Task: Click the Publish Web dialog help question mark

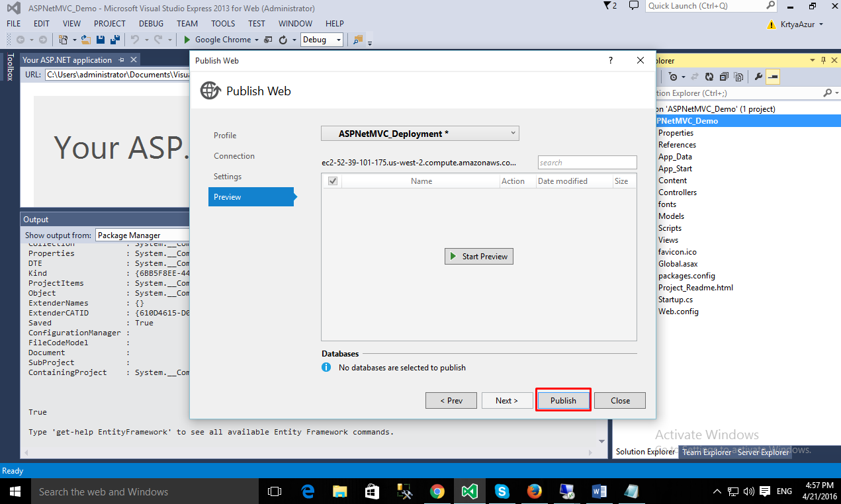Action: pyautogui.click(x=611, y=60)
